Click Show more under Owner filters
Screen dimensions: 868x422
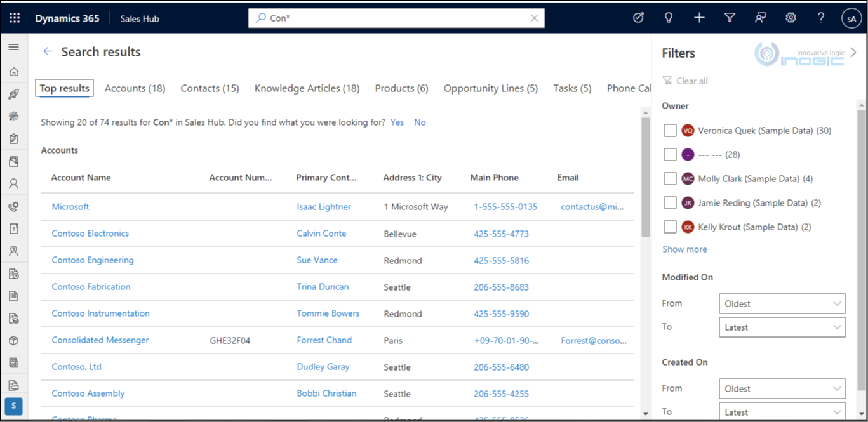point(684,249)
